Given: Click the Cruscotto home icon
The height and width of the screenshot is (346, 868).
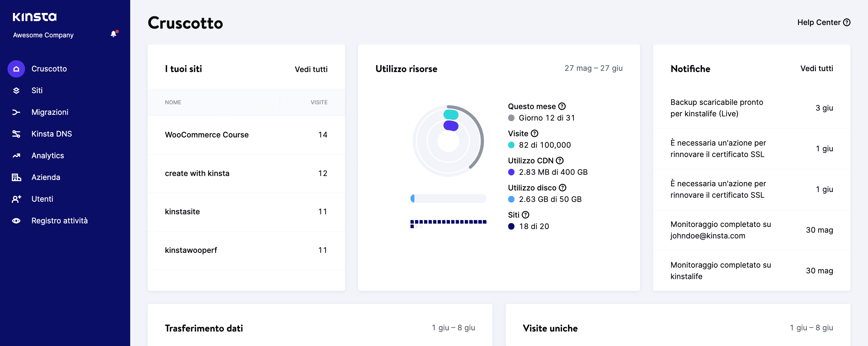Looking at the screenshot, I should tap(16, 69).
